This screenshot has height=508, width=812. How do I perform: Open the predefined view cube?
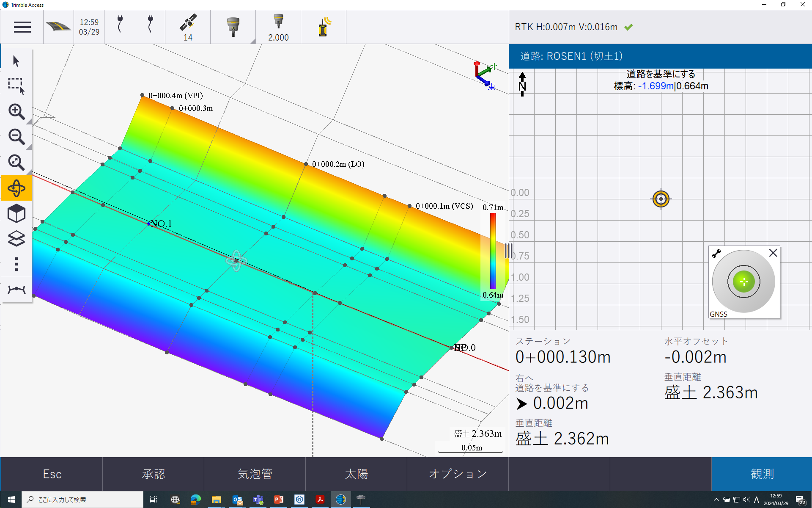(x=16, y=213)
